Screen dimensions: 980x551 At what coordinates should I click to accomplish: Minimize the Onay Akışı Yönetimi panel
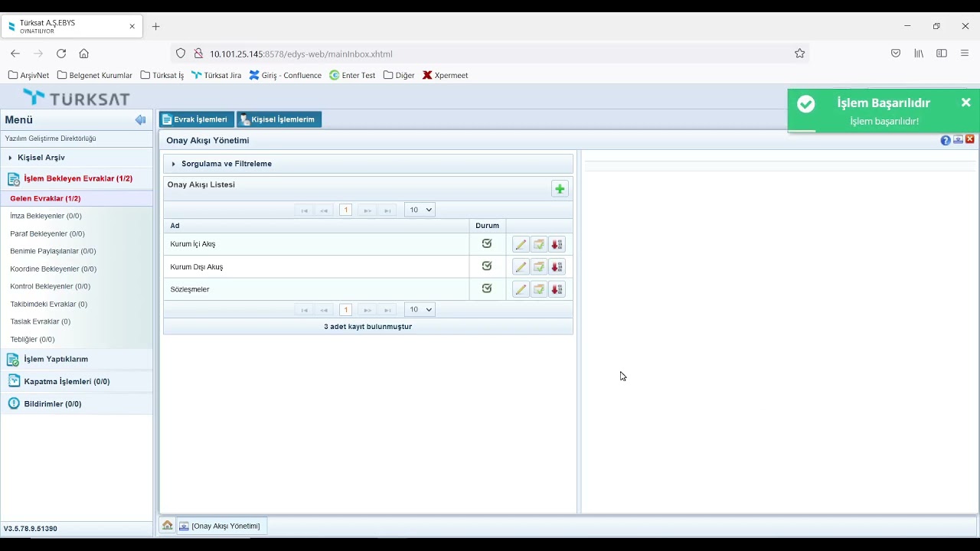pyautogui.click(x=958, y=140)
